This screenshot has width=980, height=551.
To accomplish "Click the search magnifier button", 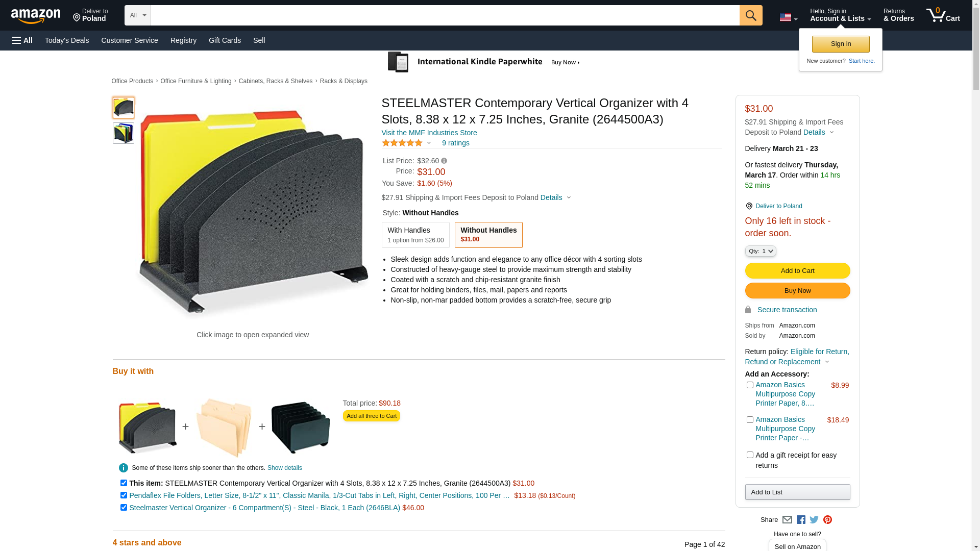I will click(750, 15).
